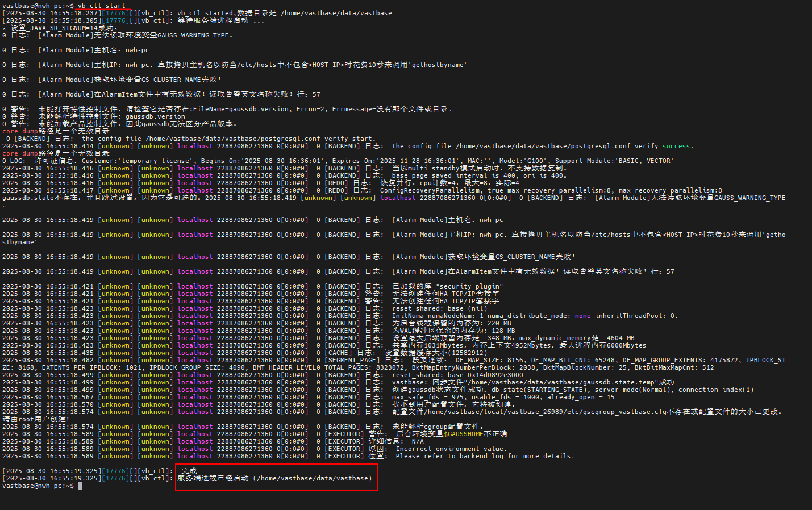812x510 pixels.
Task: Click the "ConfigRecoveryParallelism" word
Action: (x=430, y=190)
